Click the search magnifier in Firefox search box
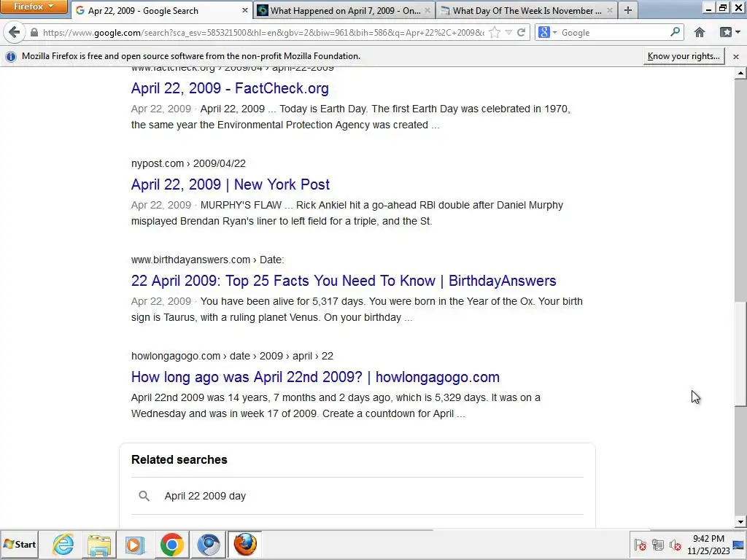The height and width of the screenshot is (560, 747). pos(675,32)
